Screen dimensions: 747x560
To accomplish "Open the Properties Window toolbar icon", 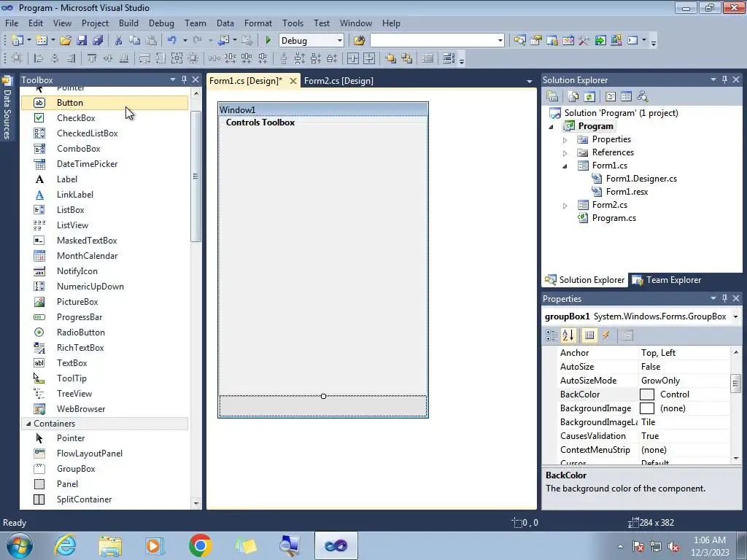I will (536, 41).
